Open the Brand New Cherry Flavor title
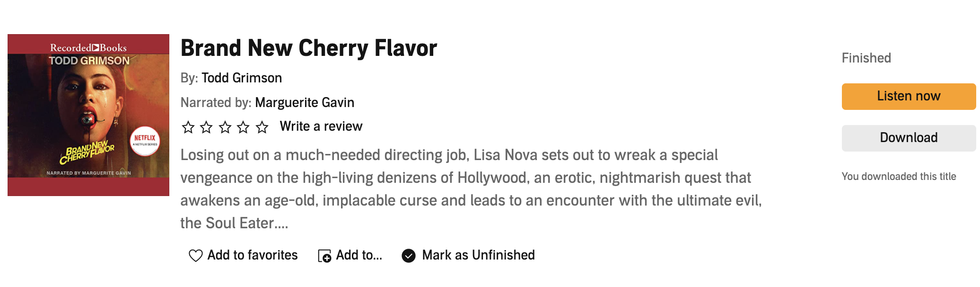Viewport: 980px width, 287px height. (x=309, y=48)
